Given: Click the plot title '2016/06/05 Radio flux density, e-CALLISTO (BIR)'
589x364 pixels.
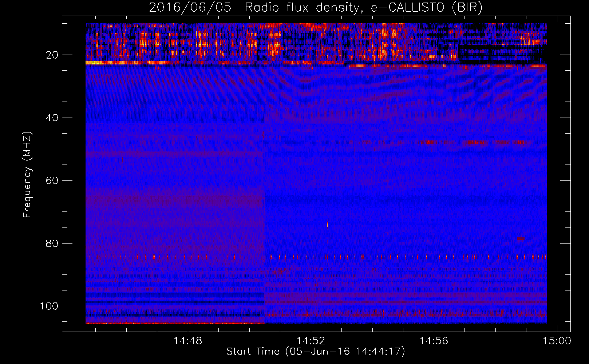Looking at the screenshot, I should pyautogui.click(x=316, y=8).
